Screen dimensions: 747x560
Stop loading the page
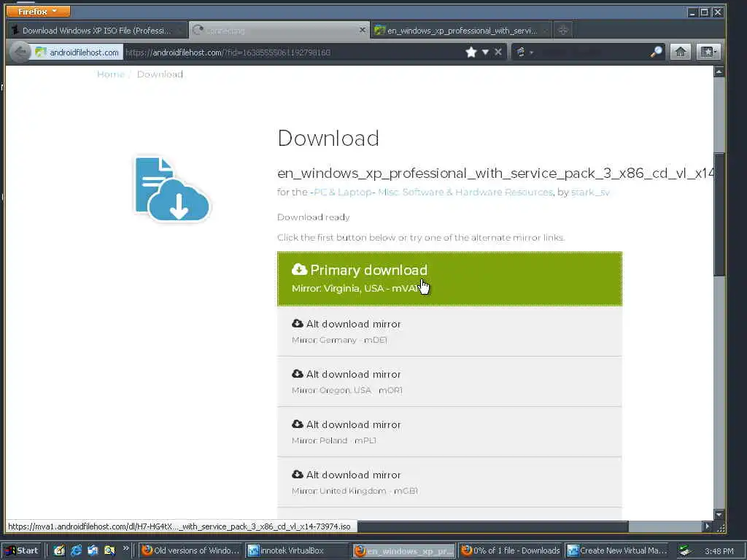pyautogui.click(x=498, y=52)
